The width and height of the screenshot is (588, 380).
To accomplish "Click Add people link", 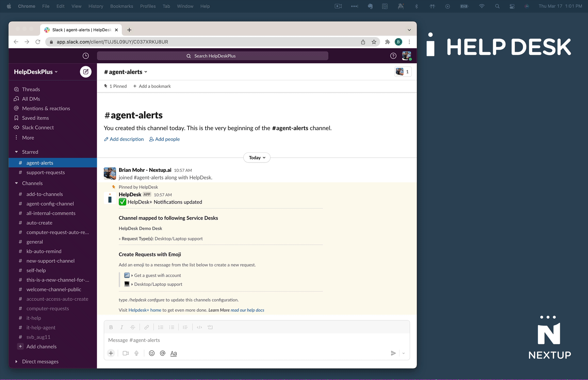I will coord(164,139).
